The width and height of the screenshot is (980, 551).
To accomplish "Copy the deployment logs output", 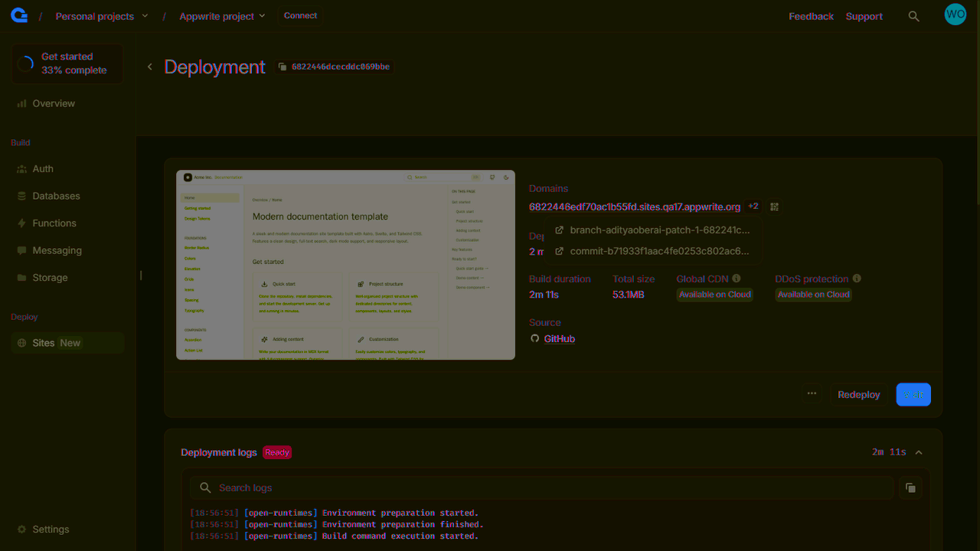I will click(910, 487).
